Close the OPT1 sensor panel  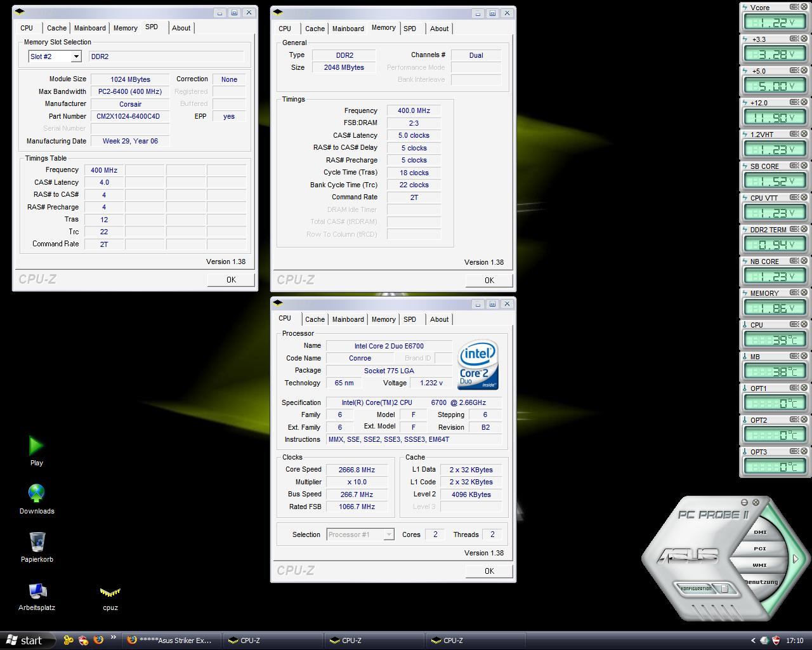[x=804, y=388]
